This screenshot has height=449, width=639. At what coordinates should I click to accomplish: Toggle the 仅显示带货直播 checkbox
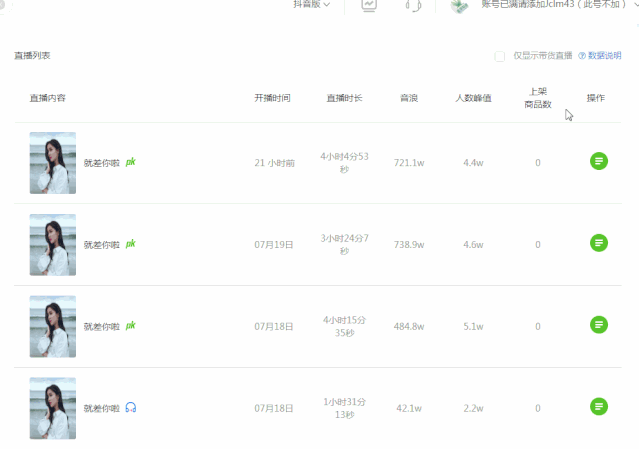(500, 56)
